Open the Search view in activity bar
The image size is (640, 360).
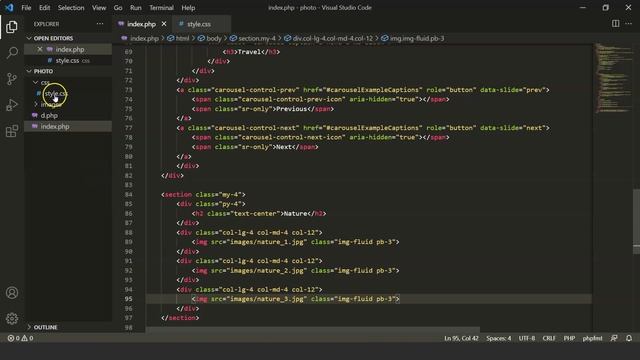[12, 53]
